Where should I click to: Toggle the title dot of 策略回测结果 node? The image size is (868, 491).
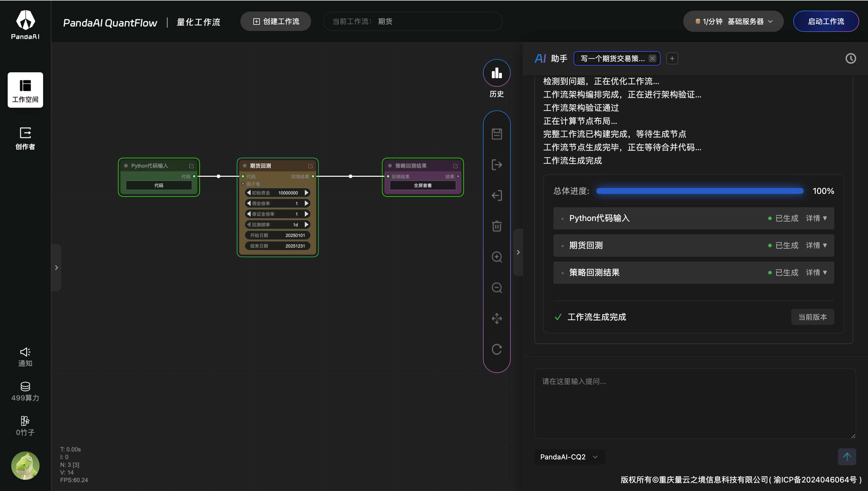(x=390, y=166)
